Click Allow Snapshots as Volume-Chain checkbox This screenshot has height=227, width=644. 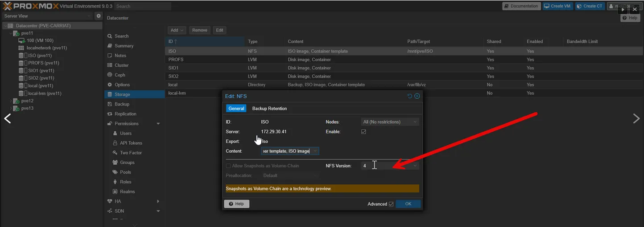(x=228, y=166)
